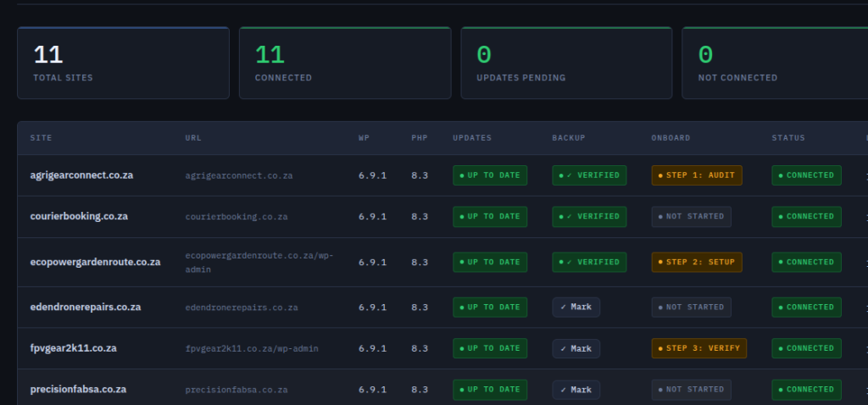868x405 pixels.
Task: Click Connected status badge for precisionfabsa
Action: coord(807,390)
